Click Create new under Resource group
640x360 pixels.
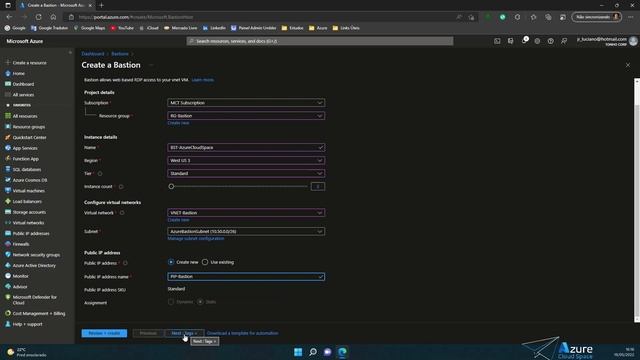click(x=178, y=123)
